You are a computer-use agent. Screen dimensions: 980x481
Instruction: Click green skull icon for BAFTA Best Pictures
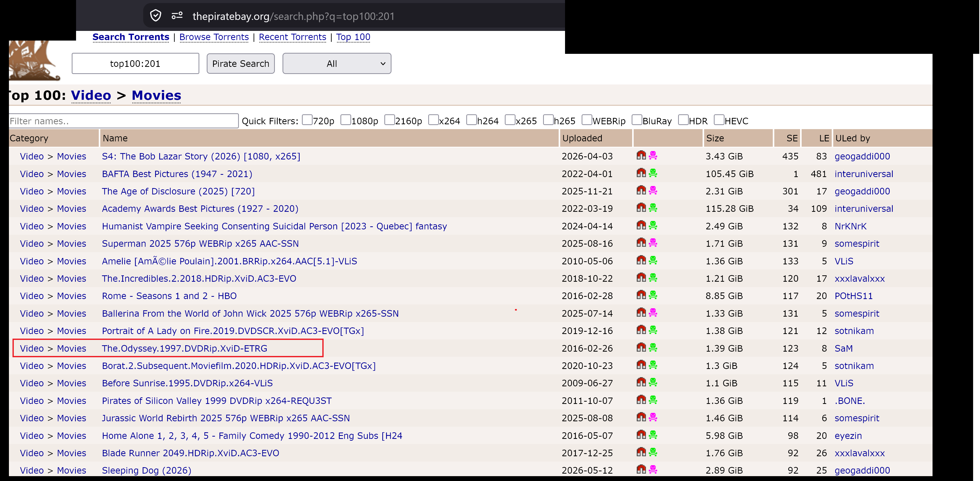pos(653,173)
